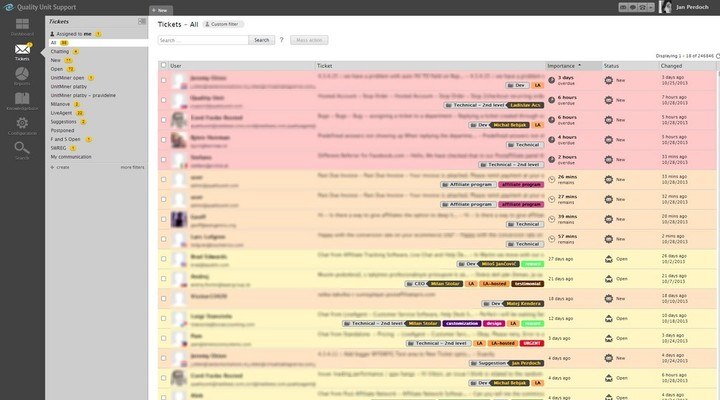Collapse the Tickets filter panel icon
Image resolution: width=720 pixels, height=400 pixels.
(142, 21)
